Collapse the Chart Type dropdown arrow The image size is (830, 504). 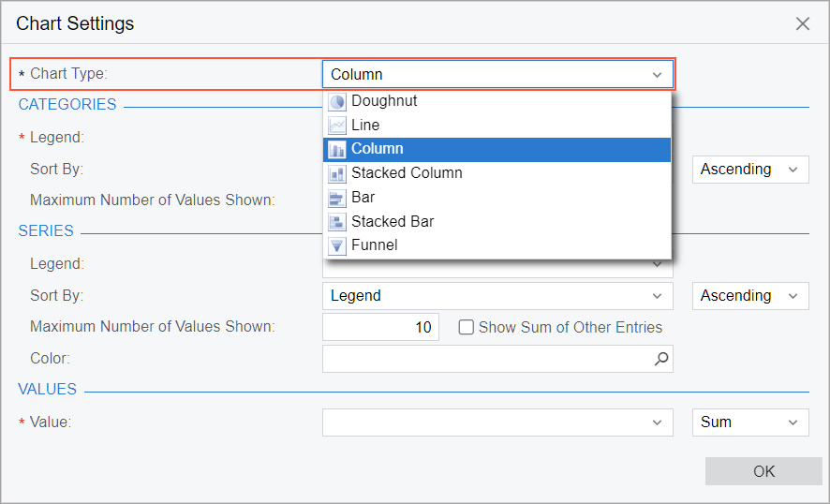pyautogui.click(x=658, y=75)
